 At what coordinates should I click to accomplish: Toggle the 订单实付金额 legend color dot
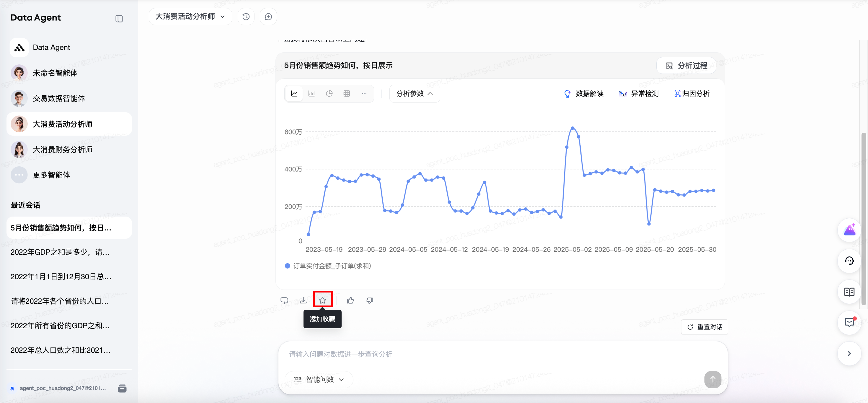(288, 266)
